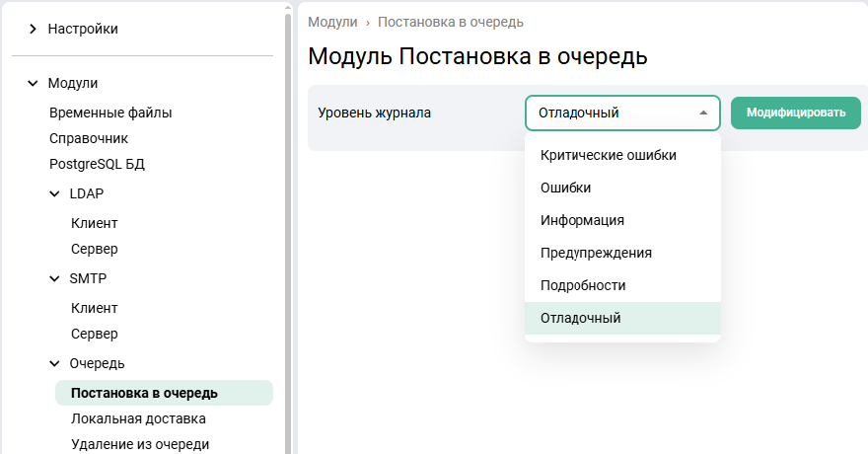Choose Подробности from the dropdown
Image resolution: width=868 pixels, height=454 pixels.
point(583,285)
